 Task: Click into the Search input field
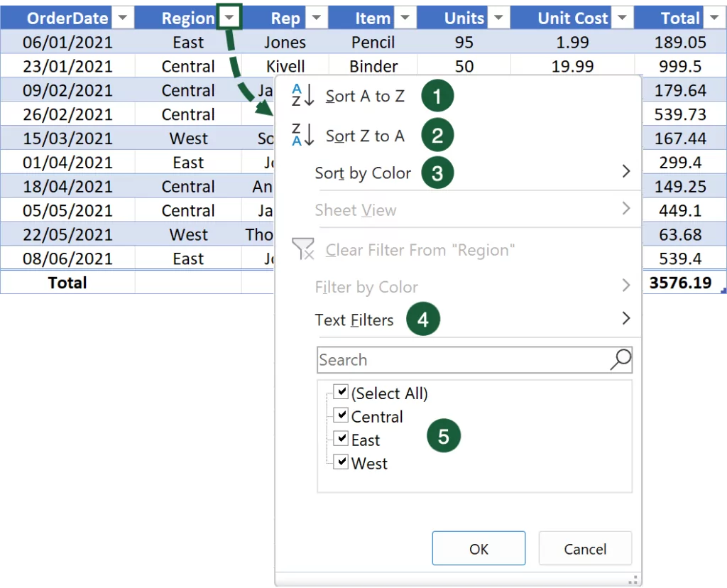[461, 360]
